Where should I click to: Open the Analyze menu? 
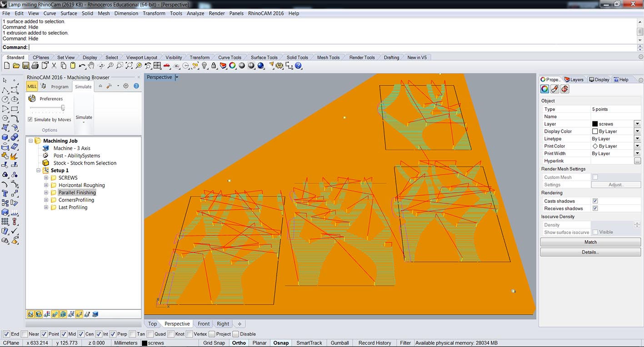coord(195,13)
